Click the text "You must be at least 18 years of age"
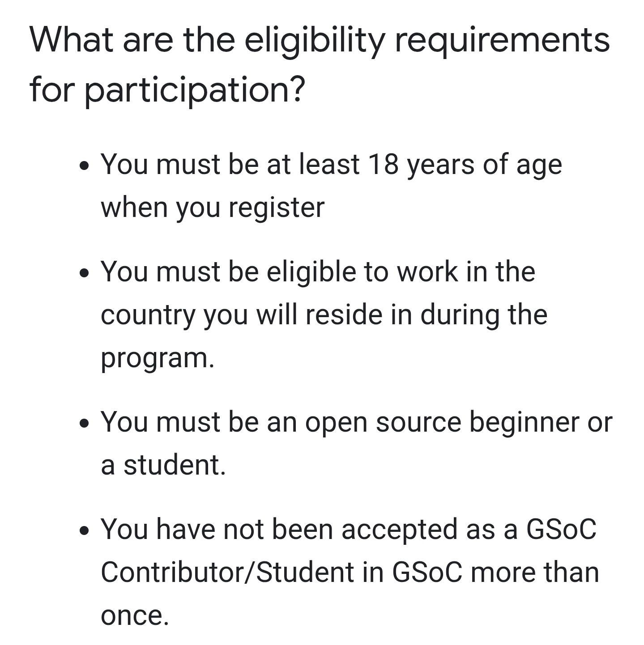The height and width of the screenshot is (645, 644). point(331,165)
